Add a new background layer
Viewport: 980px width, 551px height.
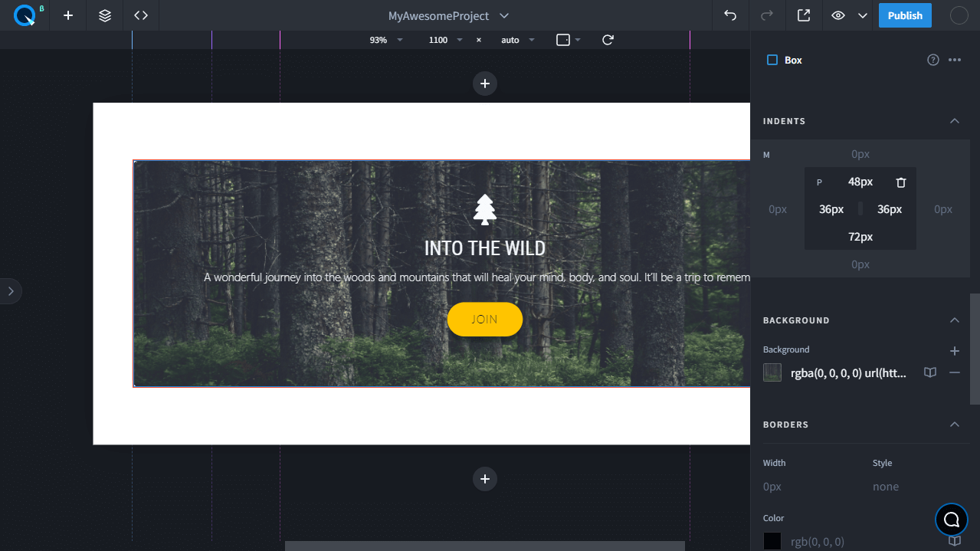click(955, 351)
